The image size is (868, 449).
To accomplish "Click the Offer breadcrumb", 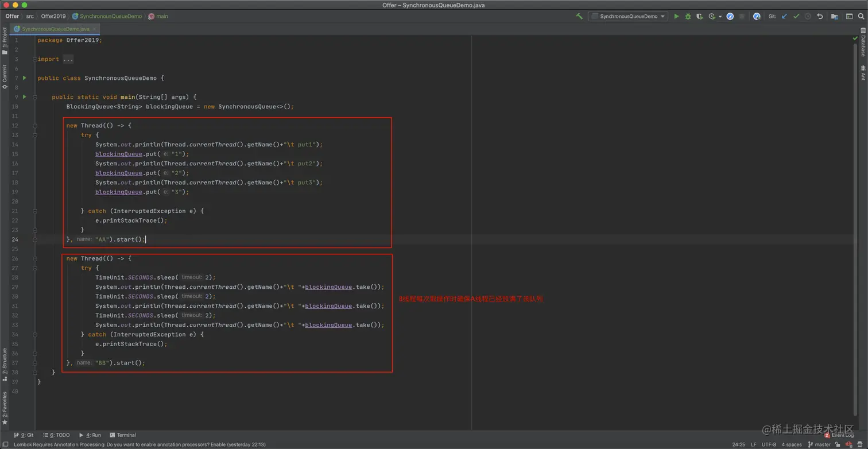I will click(x=12, y=17).
